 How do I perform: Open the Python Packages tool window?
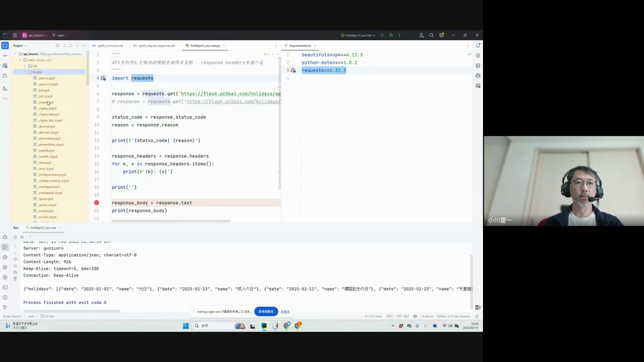click(x=5, y=267)
